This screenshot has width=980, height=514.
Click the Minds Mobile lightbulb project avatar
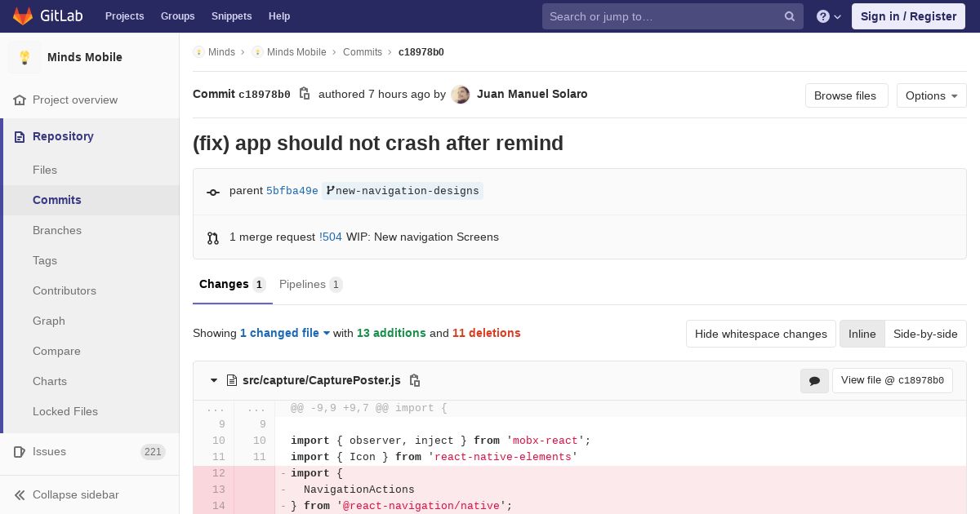tap(24, 57)
